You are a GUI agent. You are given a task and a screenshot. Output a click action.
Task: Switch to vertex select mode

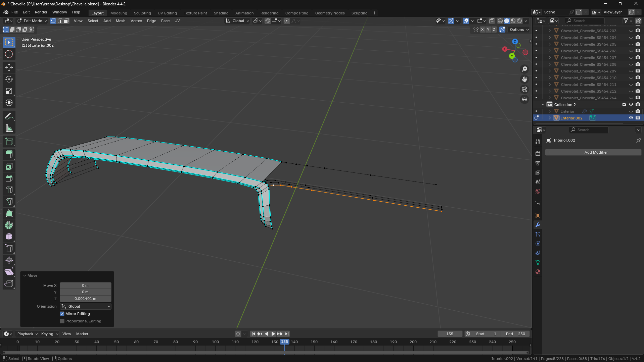click(53, 21)
